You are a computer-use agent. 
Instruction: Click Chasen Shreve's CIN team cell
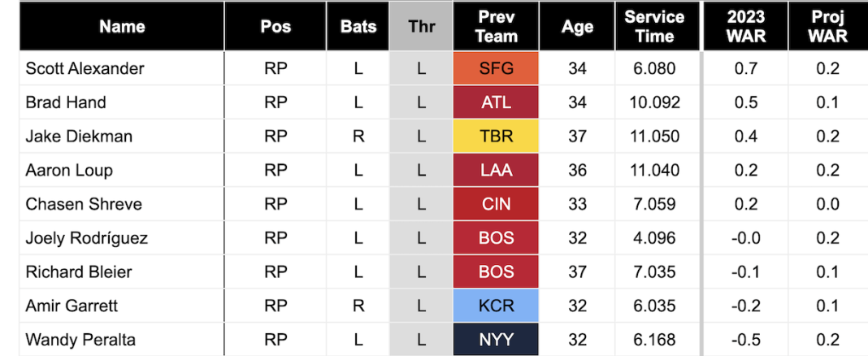[x=497, y=204]
